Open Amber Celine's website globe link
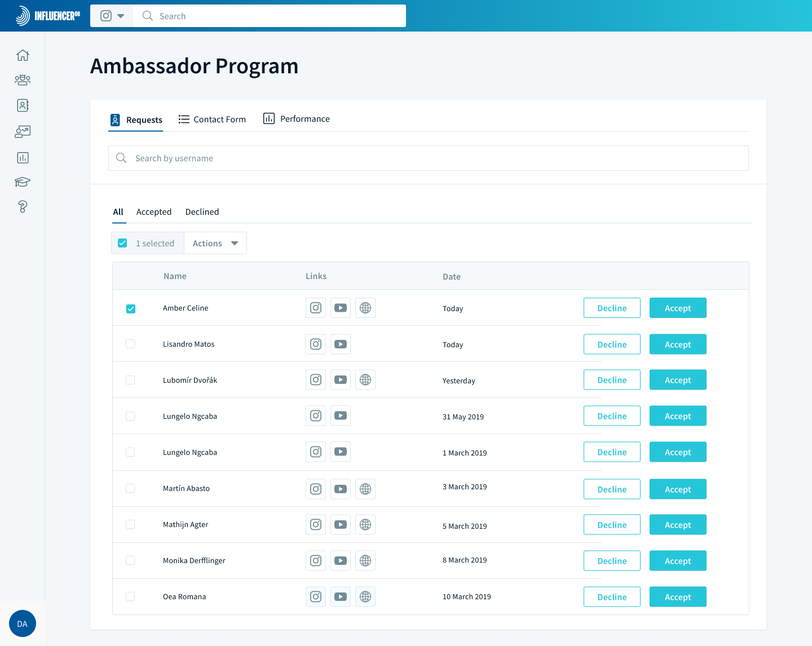This screenshot has width=812, height=646. pyautogui.click(x=365, y=308)
